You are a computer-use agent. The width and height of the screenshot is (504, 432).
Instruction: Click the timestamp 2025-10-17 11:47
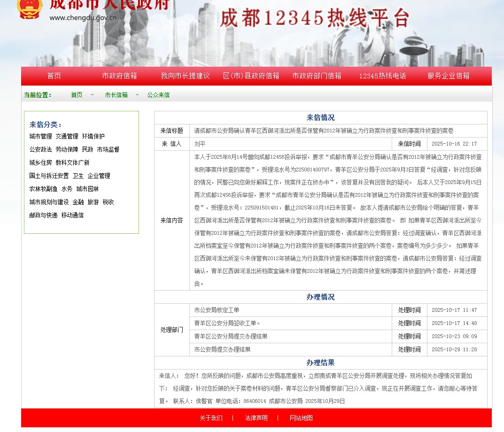tap(454, 310)
